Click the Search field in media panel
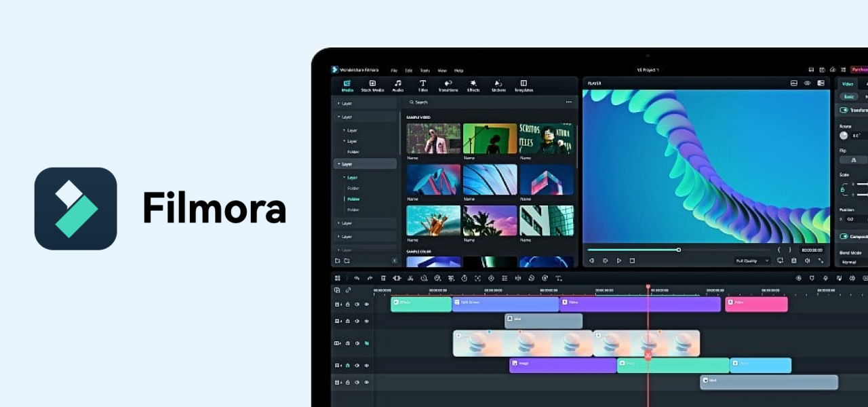Screen dimensions: 868x407 point(486,102)
